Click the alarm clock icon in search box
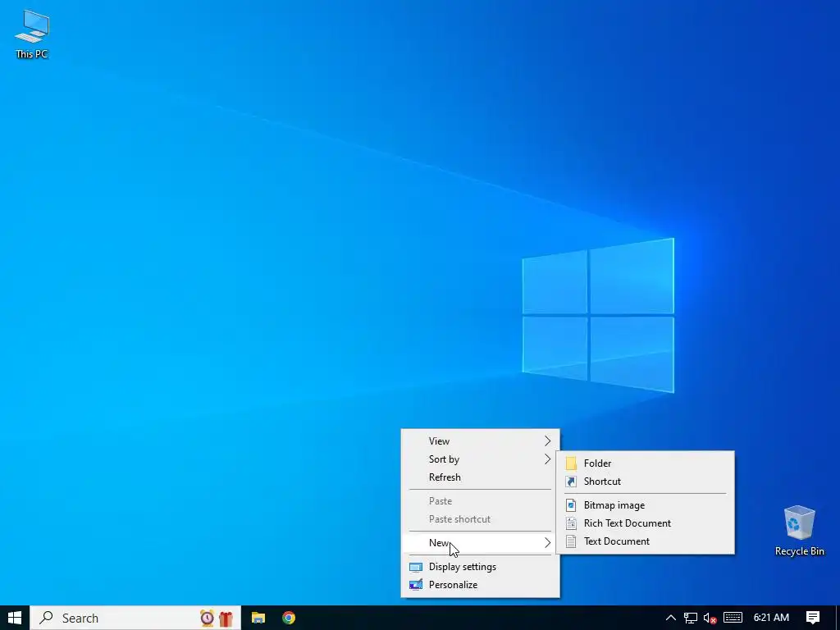This screenshot has height=630, width=840. tap(207, 619)
